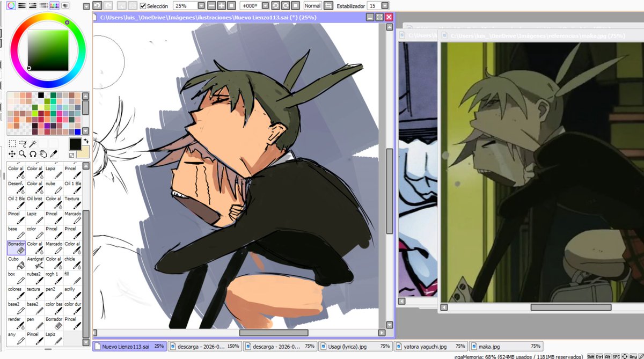Click maka.jpg window horizontal scrollbar
The height and width of the screenshot is (359, 644).
[570, 307]
